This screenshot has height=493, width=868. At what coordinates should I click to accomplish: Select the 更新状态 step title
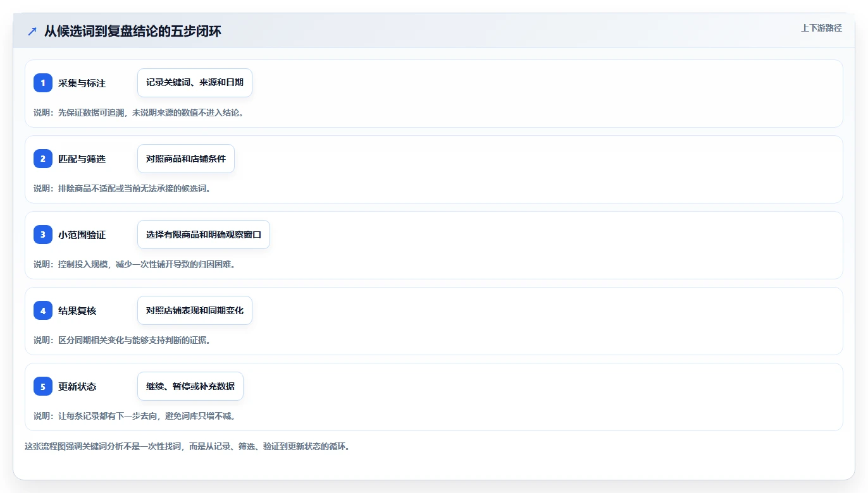pyautogui.click(x=77, y=387)
